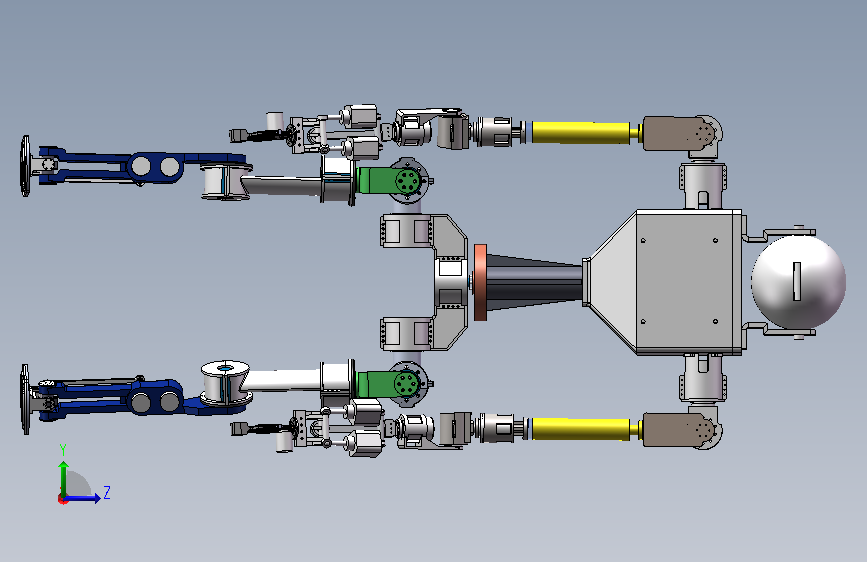Select the upper yellow arm tube

click(x=580, y=133)
